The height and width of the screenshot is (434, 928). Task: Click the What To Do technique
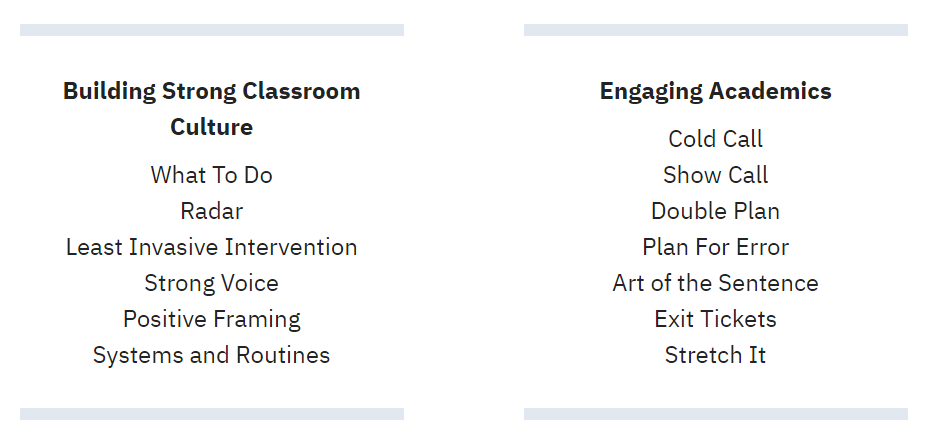tap(211, 175)
